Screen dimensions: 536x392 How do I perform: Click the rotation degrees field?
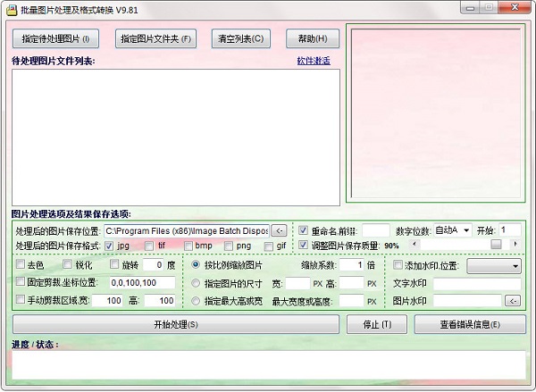(153, 265)
